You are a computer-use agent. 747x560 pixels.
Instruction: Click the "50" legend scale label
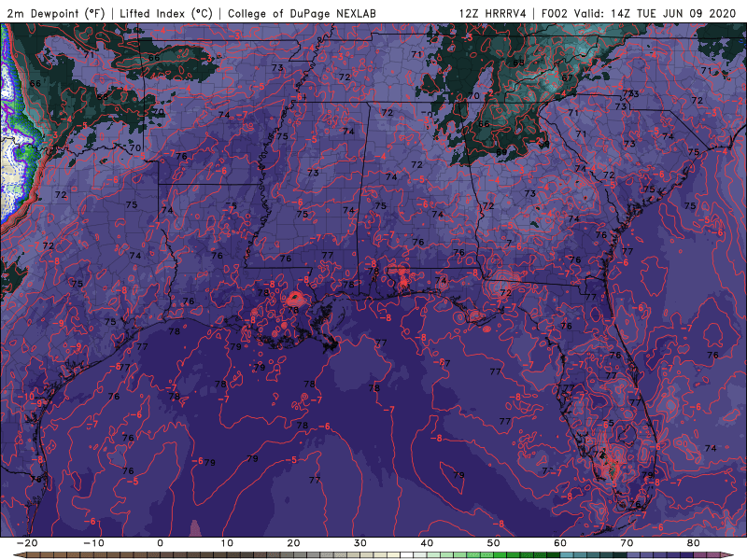click(494, 543)
